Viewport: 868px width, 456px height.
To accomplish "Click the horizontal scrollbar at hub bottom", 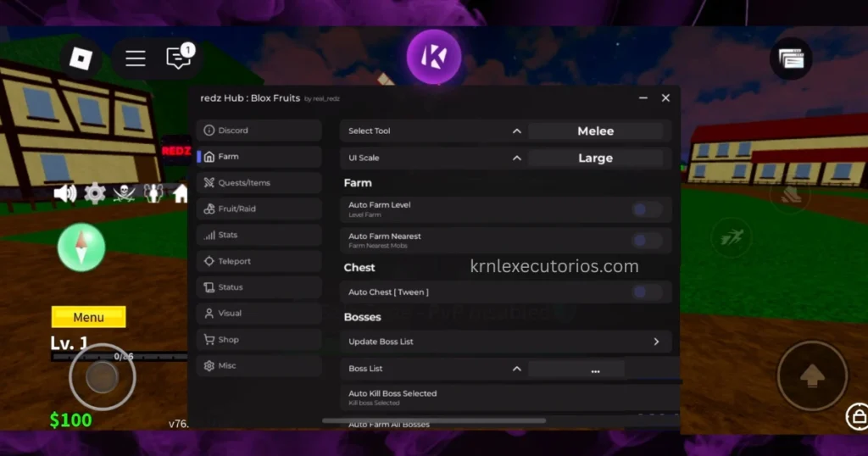I will (434, 420).
